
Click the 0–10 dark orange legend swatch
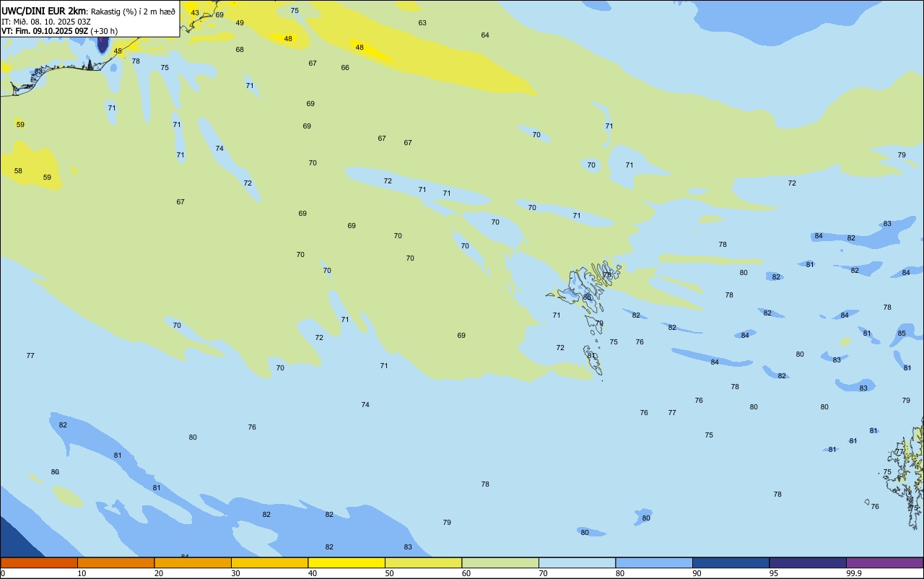pos(39,562)
